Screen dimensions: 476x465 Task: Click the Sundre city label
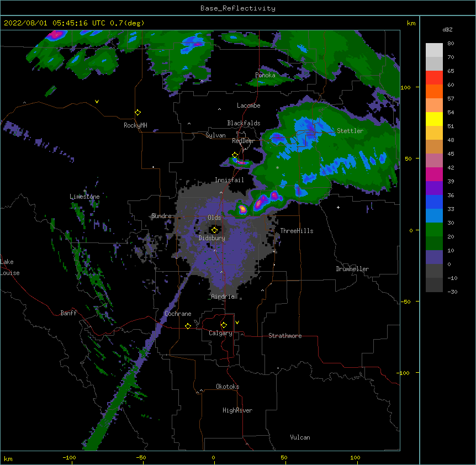pyautogui.click(x=161, y=216)
